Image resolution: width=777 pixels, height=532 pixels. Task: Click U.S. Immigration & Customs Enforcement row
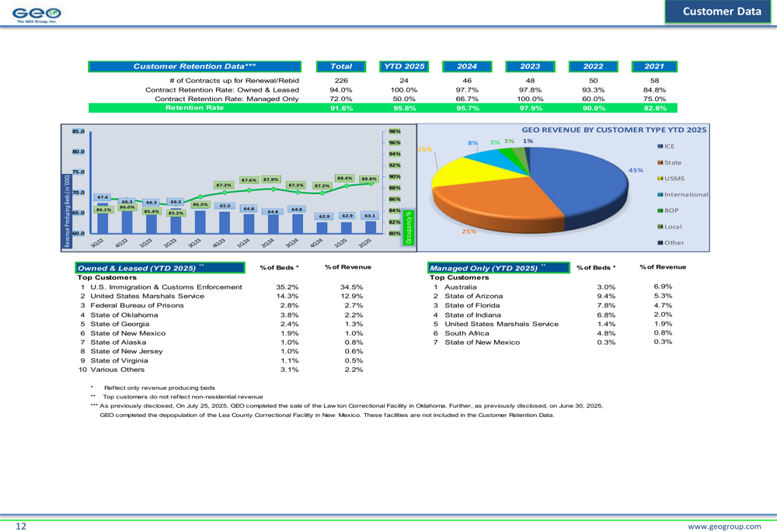click(x=221, y=287)
